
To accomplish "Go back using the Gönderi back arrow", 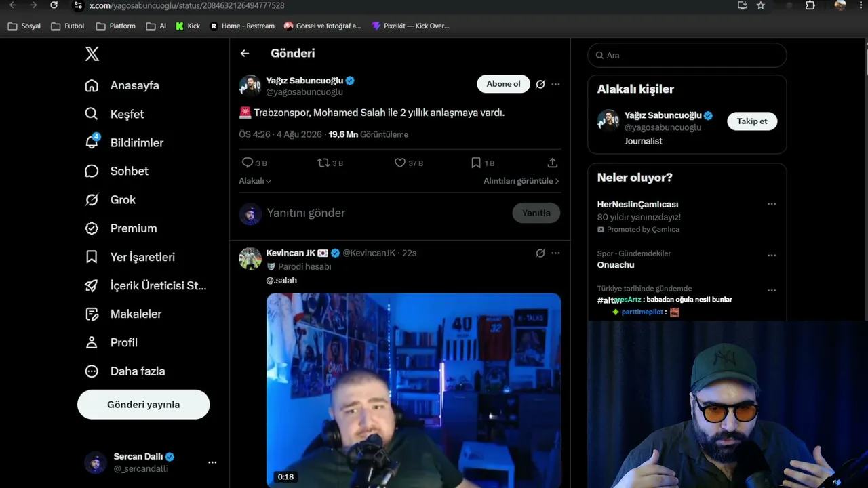I will [245, 53].
